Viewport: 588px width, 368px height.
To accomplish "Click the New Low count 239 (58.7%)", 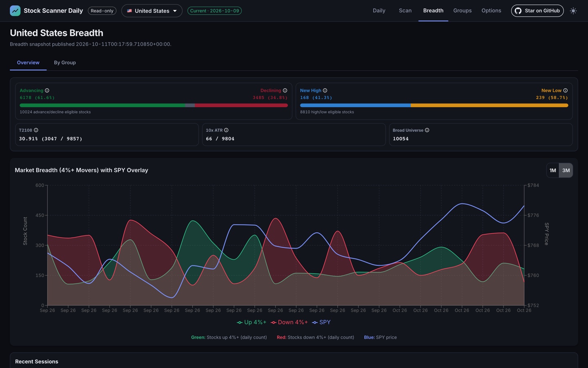I will [x=552, y=98].
